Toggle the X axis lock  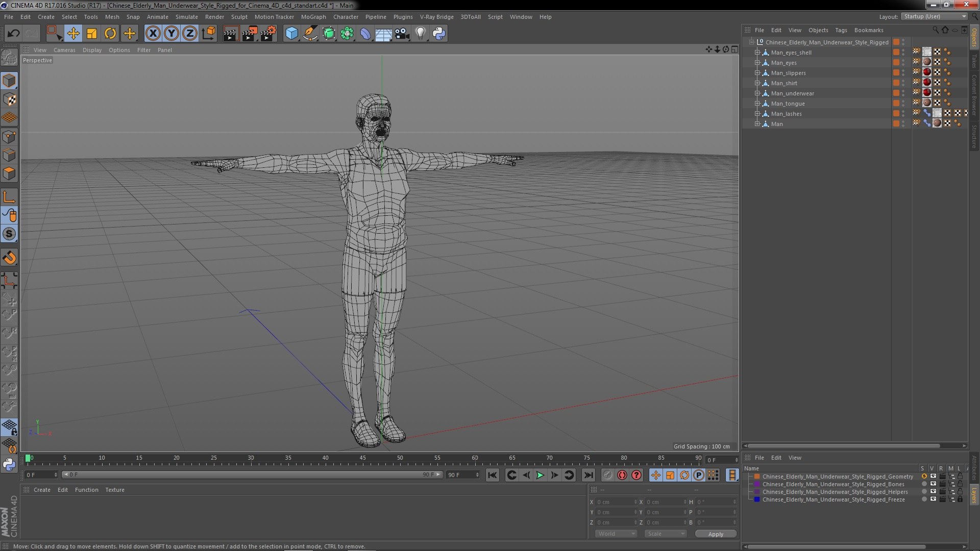153,34
